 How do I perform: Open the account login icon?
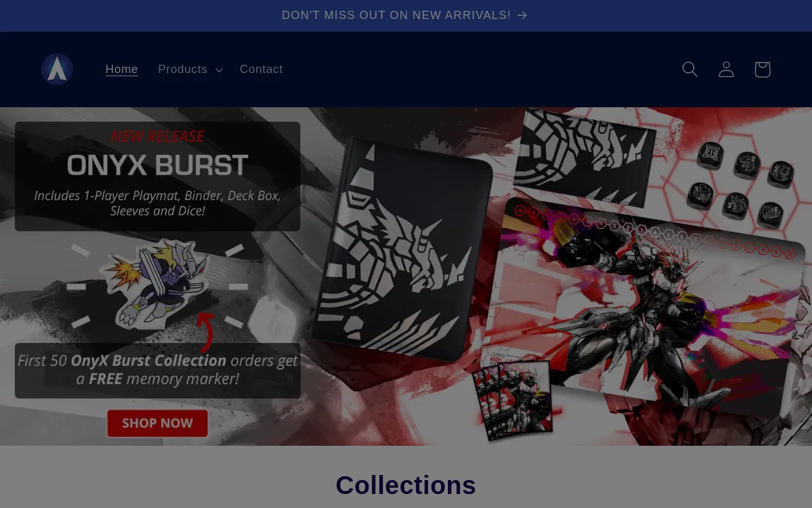726,69
